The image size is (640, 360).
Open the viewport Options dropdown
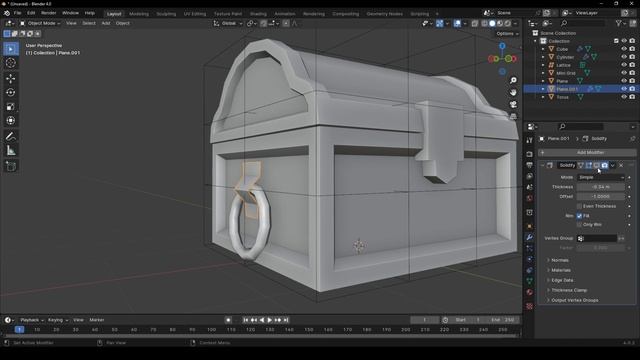click(507, 33)
